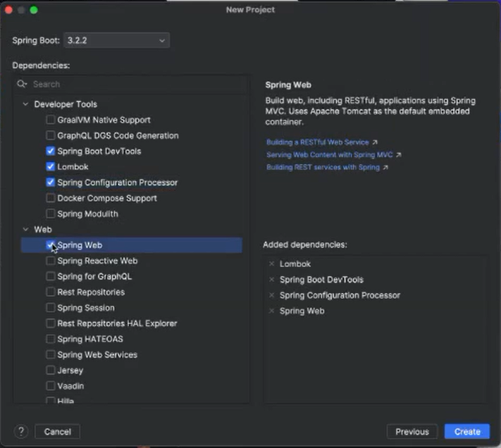Viewport: 501px width, 448px height.
Task: Enable the Jersey checkbox
Action: click(x=50, y=370)
